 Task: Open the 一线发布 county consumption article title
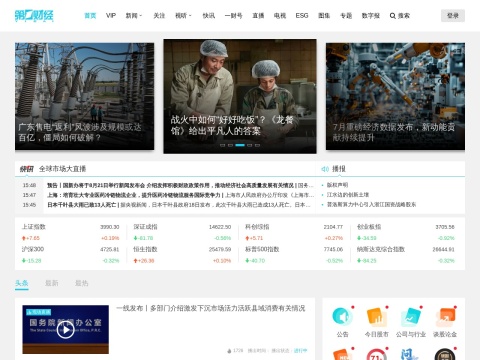211,308
